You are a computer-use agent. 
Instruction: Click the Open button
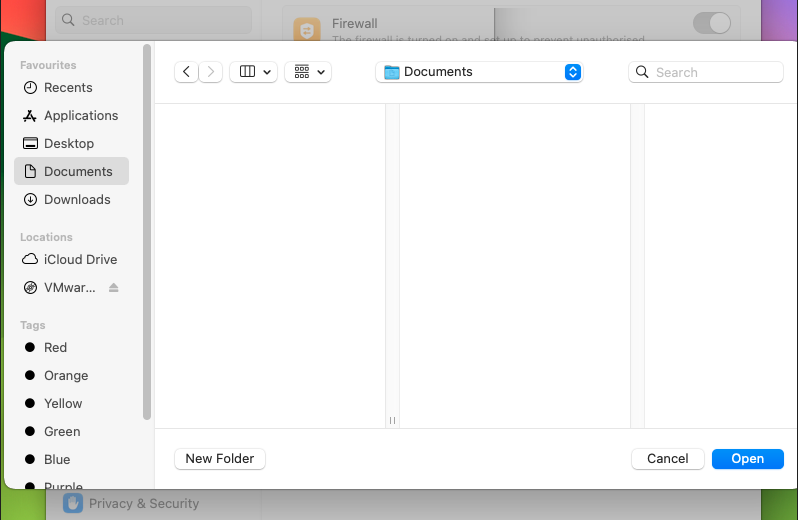click(x=748, y=459)
